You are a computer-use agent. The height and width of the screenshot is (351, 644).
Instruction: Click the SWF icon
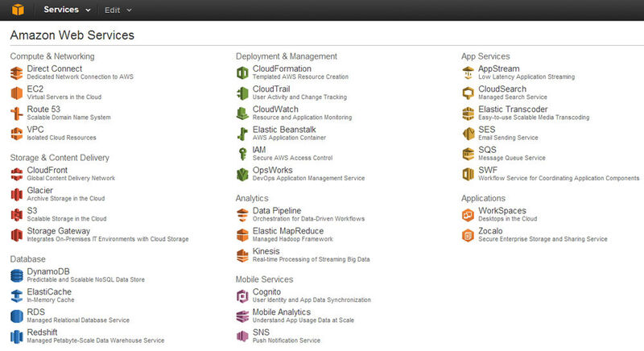point(468,175)
